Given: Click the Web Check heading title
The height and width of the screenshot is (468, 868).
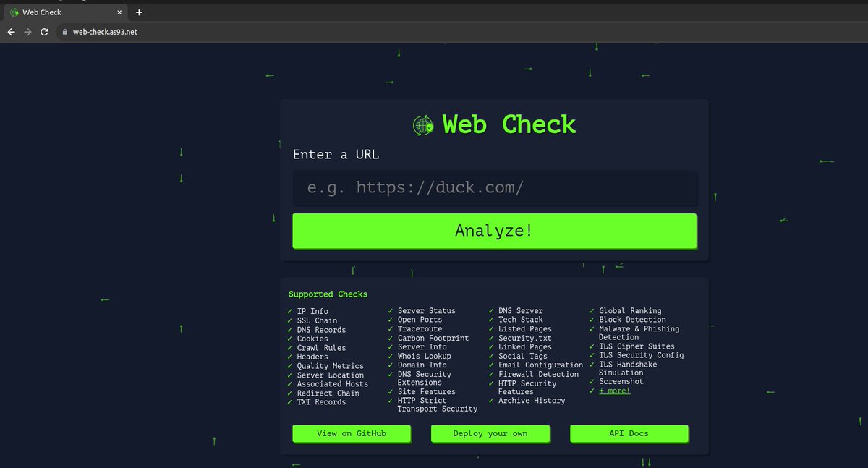Looking at the screenshot, I should [509, 124].
